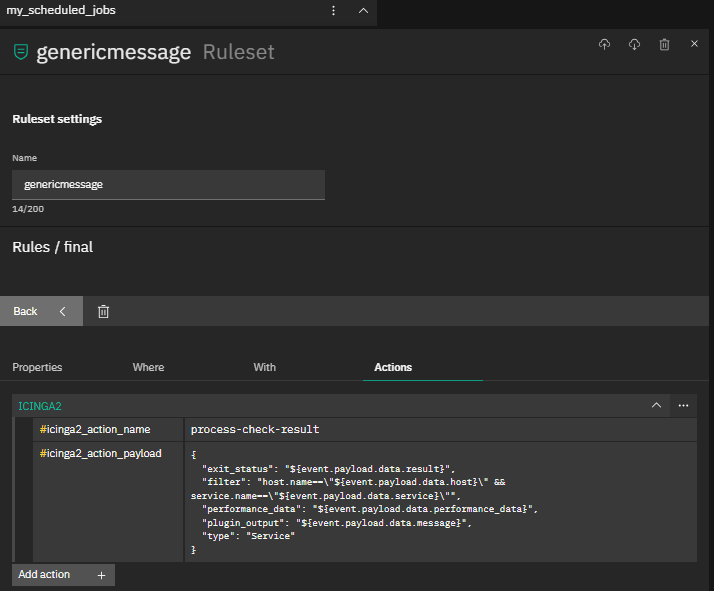
Task: Click the genericmessage ruleset shield icon
Action: click(21, 52)
